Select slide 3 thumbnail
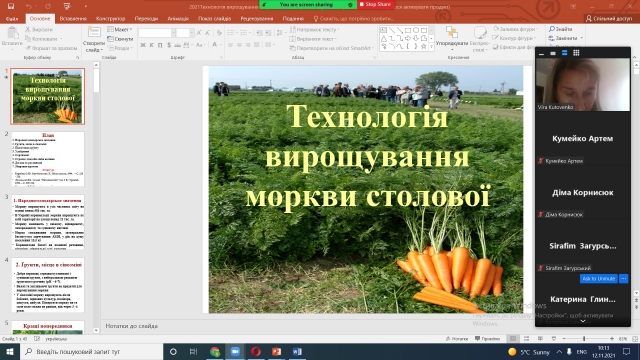The height and width of the screenshot is (360, 640). point(48,222)
